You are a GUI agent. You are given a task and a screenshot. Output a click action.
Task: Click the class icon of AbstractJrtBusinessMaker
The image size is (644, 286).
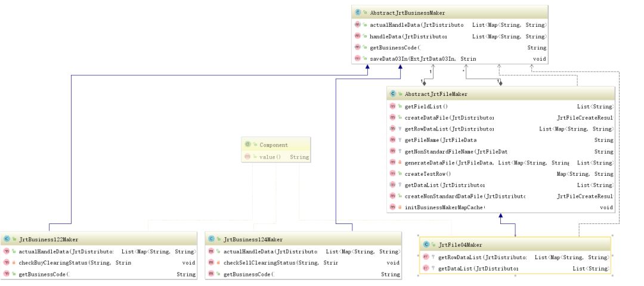point(357,13)
